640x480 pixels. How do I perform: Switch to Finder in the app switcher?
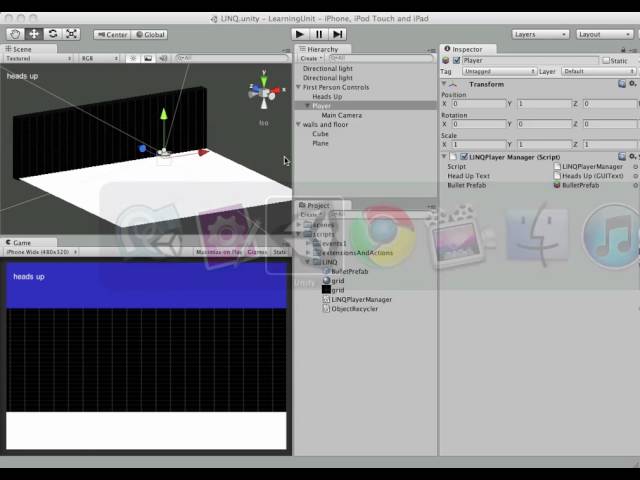(x=536, y=236)
